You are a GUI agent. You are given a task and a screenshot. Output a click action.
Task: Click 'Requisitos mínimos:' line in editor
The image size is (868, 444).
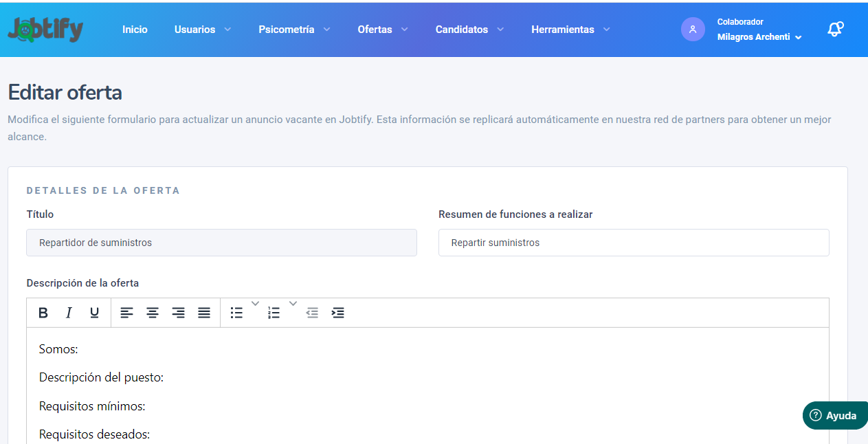click(92, 406)
